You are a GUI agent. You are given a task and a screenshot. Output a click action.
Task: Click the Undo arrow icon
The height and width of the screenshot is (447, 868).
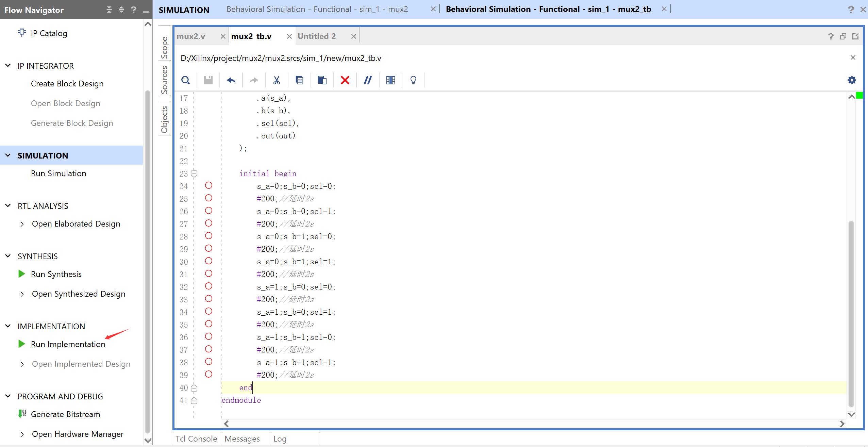[x=231, y=80]
